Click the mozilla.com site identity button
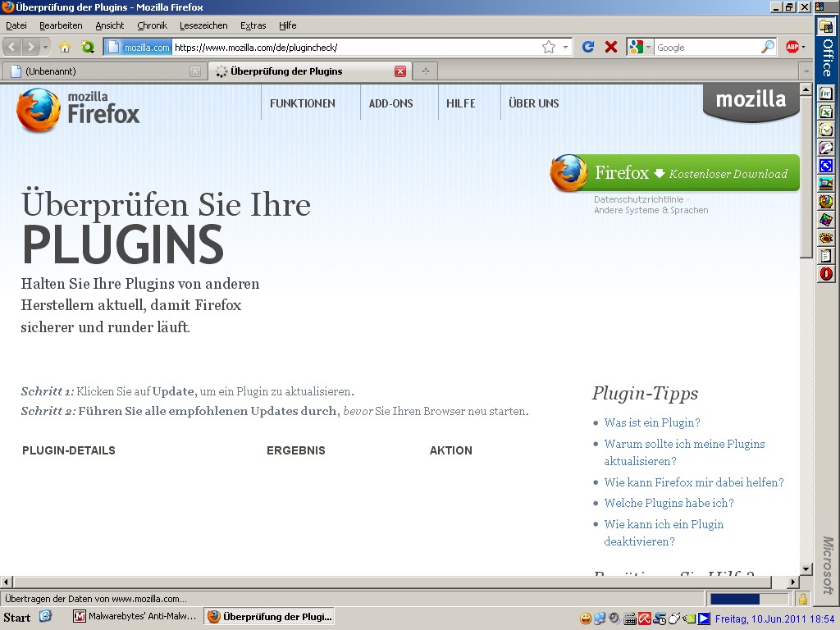This screenshot has width=840, height=630. tap(139, 47)
